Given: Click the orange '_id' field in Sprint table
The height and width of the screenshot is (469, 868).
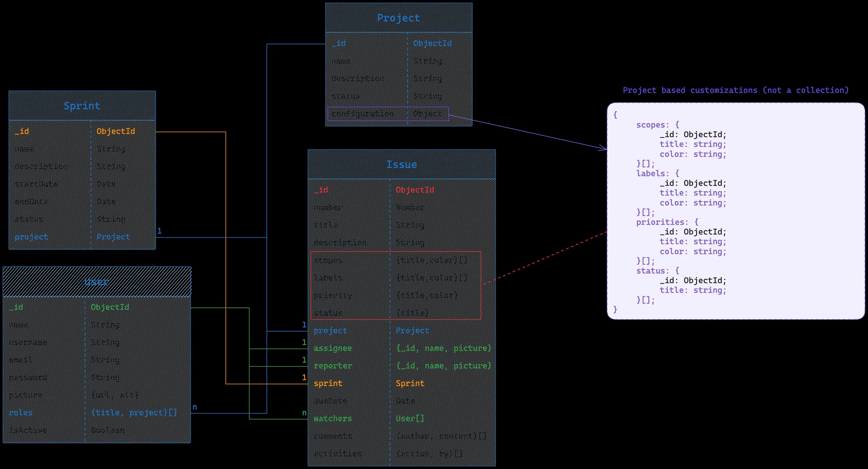Looking at the screenshot, I should pos(22,131).
